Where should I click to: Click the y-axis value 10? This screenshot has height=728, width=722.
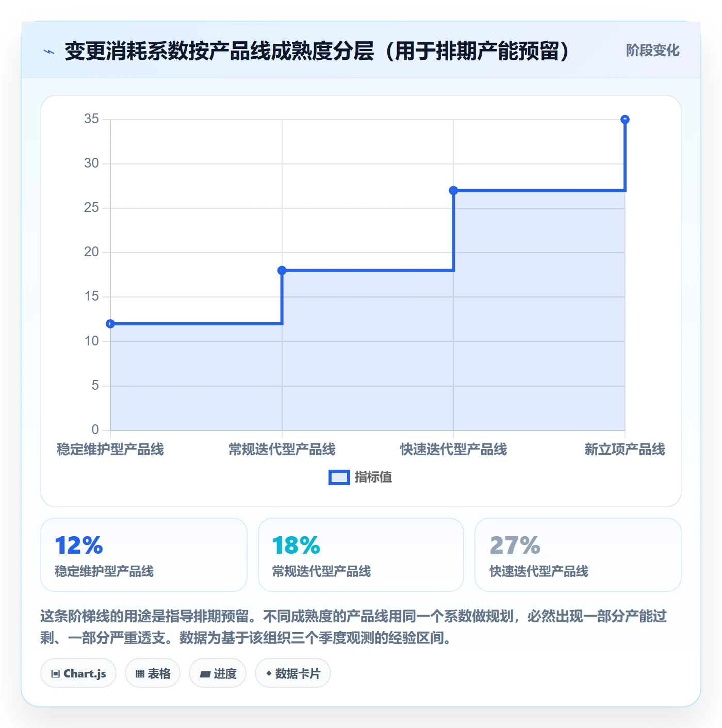coord(92,341)
